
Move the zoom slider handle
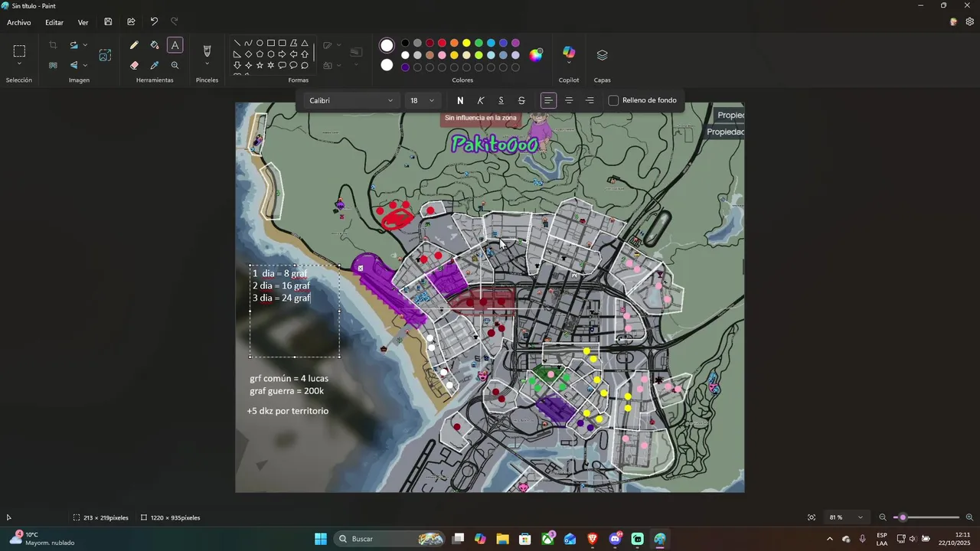pyautogui.click(x=903, y=517)
